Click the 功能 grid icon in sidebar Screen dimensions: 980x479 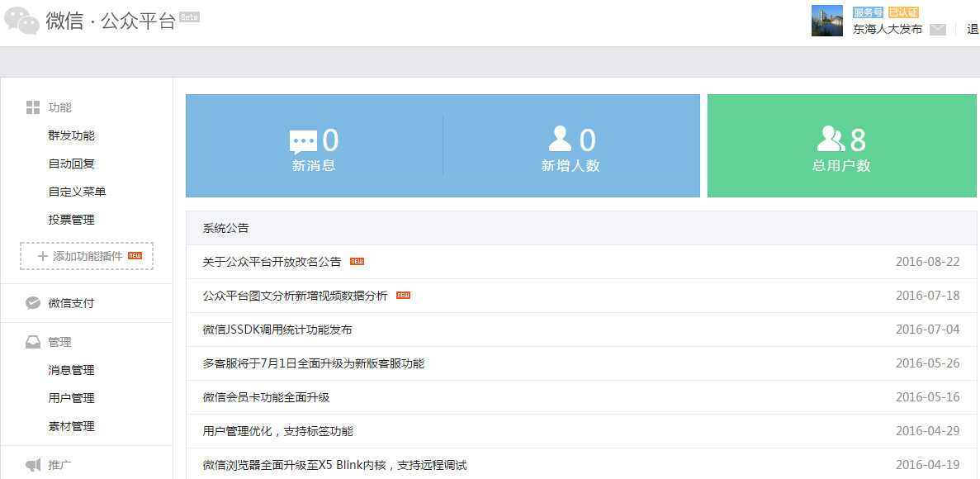[x=32, y=107]
